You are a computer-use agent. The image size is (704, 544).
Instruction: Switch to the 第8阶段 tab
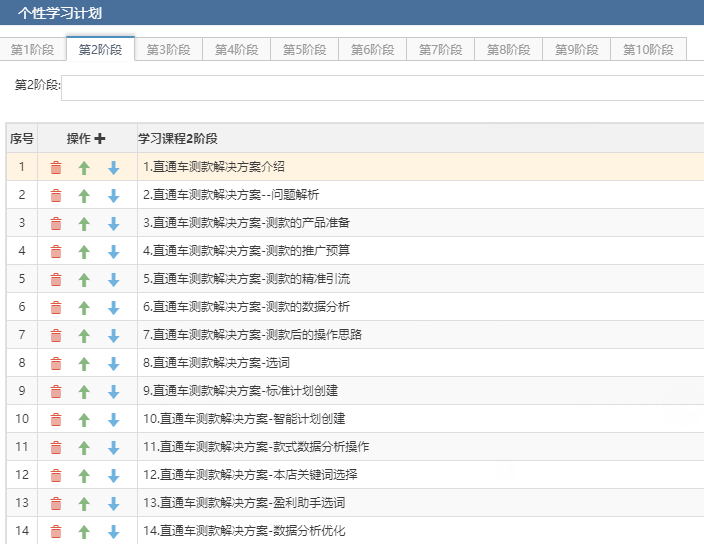tap(509, 50)
